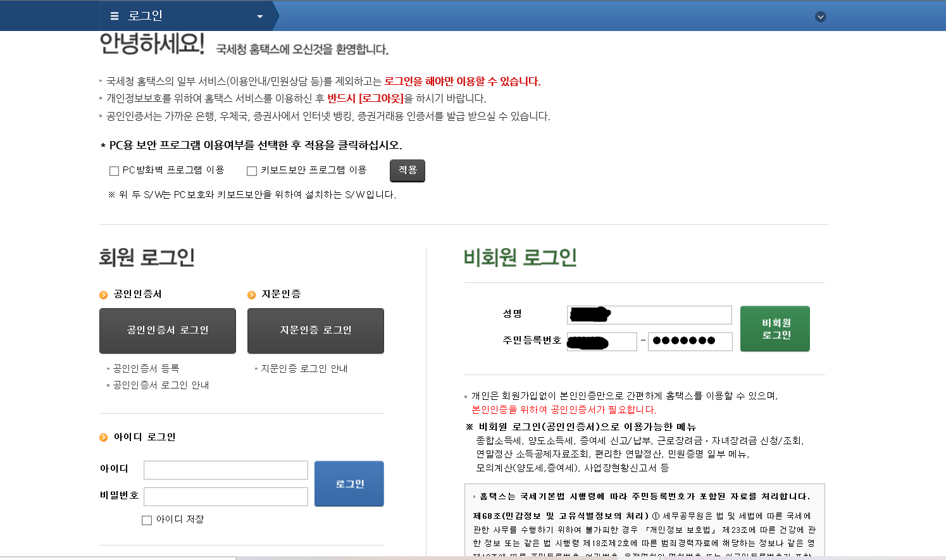Click the hamburger menu icon beside 로그인
946x560 pixels.
pos(115,16)
